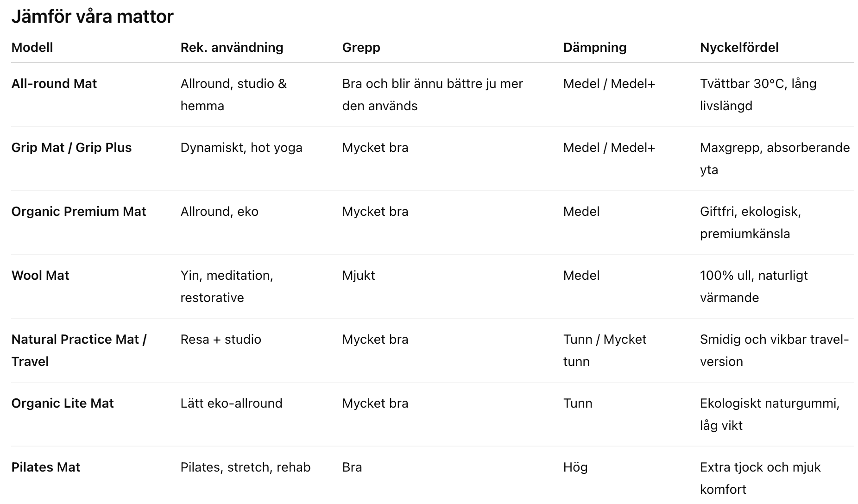Click the 'Dynamiskt, hot yoga' usage cell
This screenshot has height=504, width=858.
241,147
